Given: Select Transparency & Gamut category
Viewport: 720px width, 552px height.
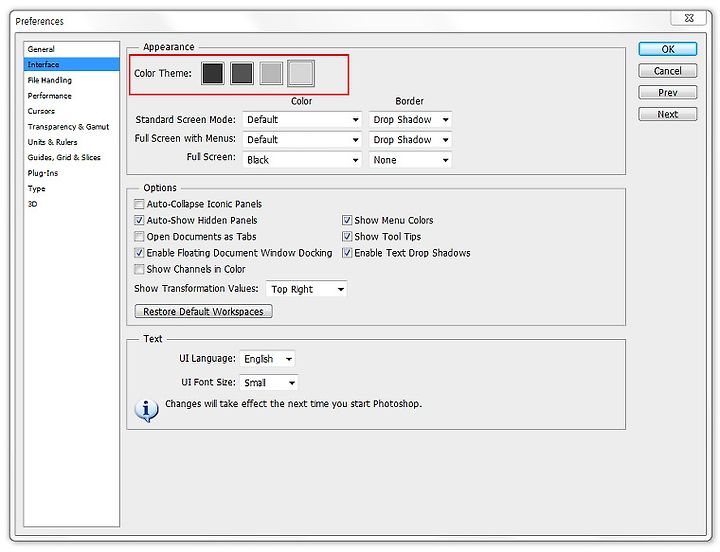Looking at the screenshot, I should pyautogui.click(x=72, y=127).
